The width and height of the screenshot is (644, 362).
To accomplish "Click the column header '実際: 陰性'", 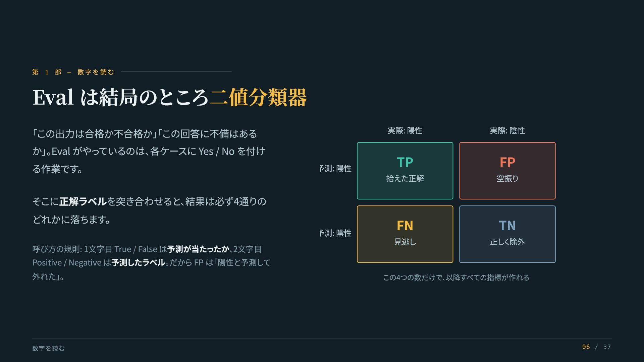I will tap(507, 131).
